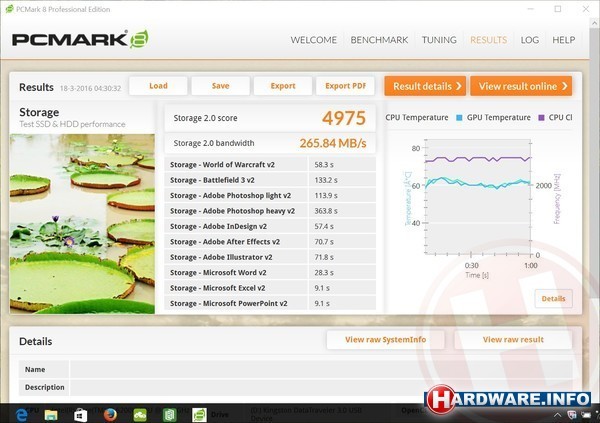Click the PCMark 8 taskbar icon
The image size is (600, 423).
click(x=199, y=415)
